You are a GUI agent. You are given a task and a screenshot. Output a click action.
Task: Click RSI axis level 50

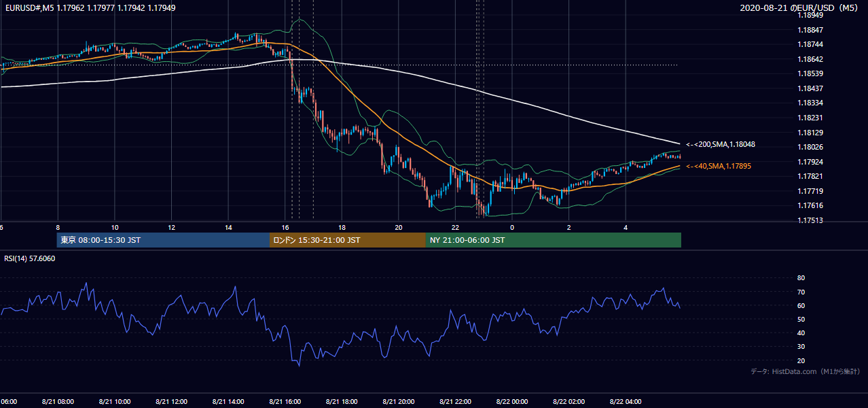coord(801,319)
